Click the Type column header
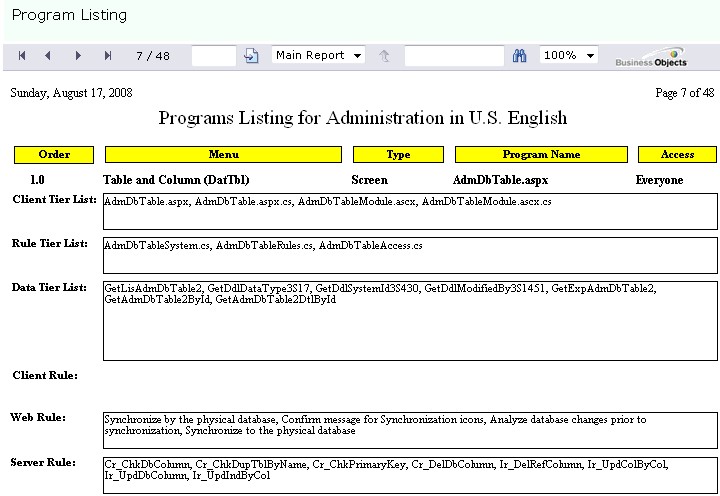 (x=399, y=155)
